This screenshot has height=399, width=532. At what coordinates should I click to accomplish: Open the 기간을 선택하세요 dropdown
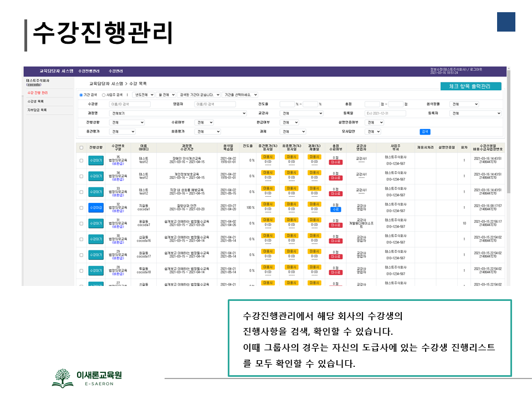[x=241, y=95]
